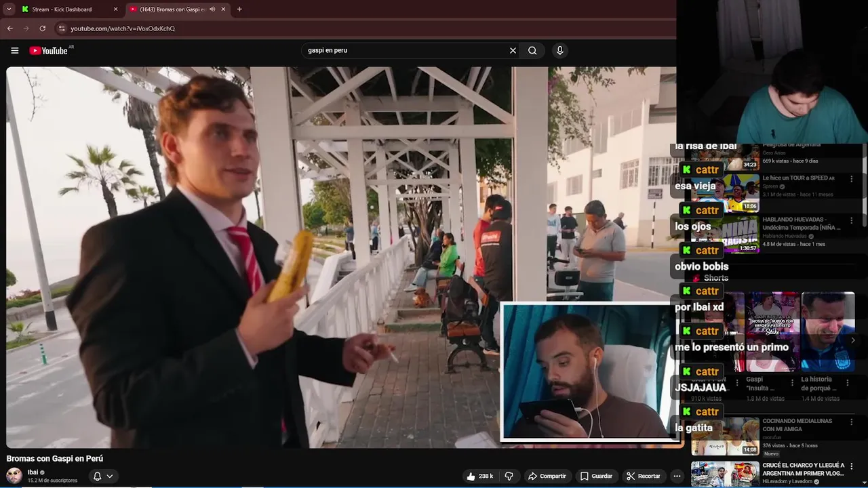Open the Gaspi Insulta Short thumbnail

click(772, 332)
